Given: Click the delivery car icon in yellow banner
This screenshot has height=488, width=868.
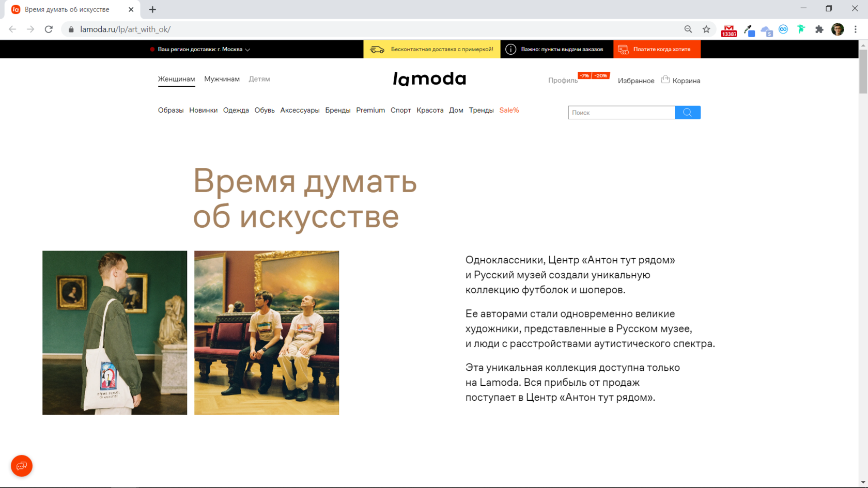Looking at the screenshot, I should pos(377,50).
